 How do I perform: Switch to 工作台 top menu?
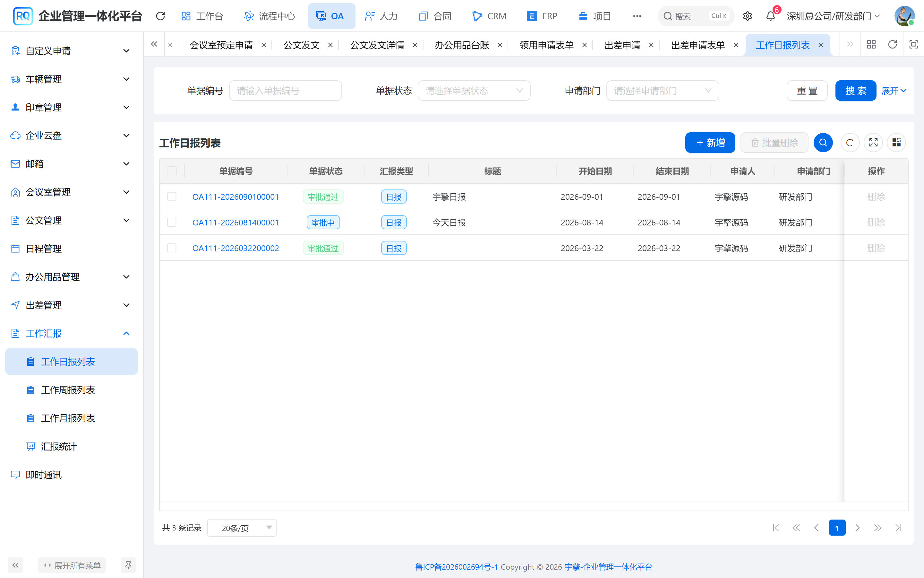point(202,16)
